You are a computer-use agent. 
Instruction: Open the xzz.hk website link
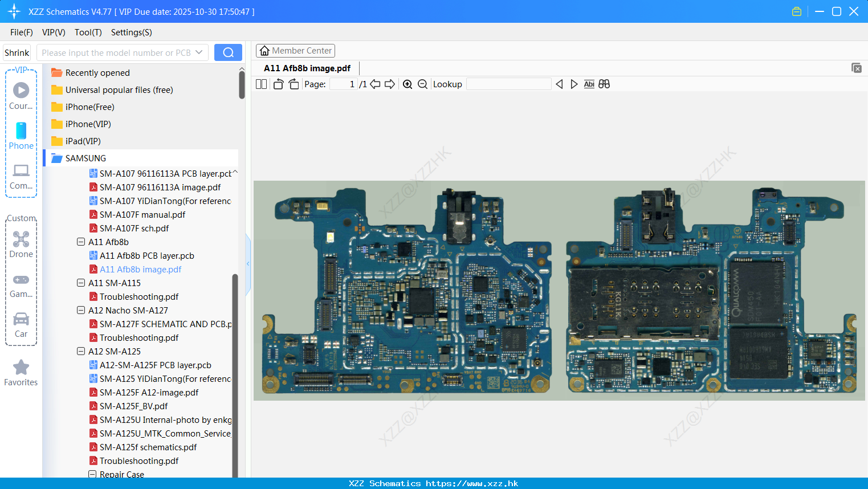[x=472, y=483]
